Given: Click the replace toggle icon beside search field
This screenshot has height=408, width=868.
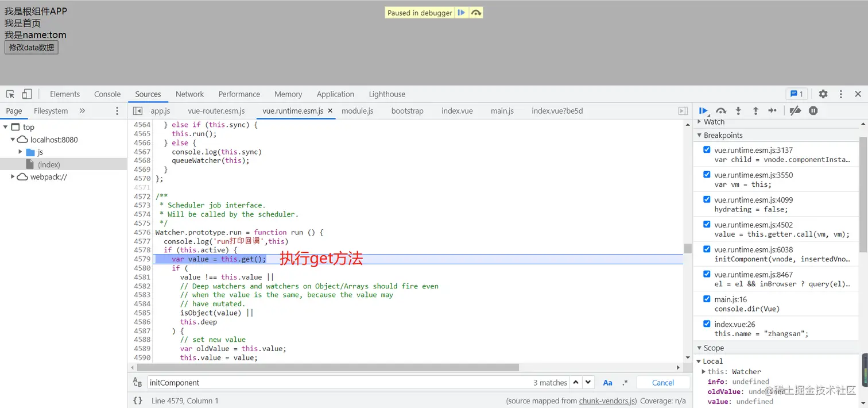Looking at the screenshot, I should (x=137, y=383).
